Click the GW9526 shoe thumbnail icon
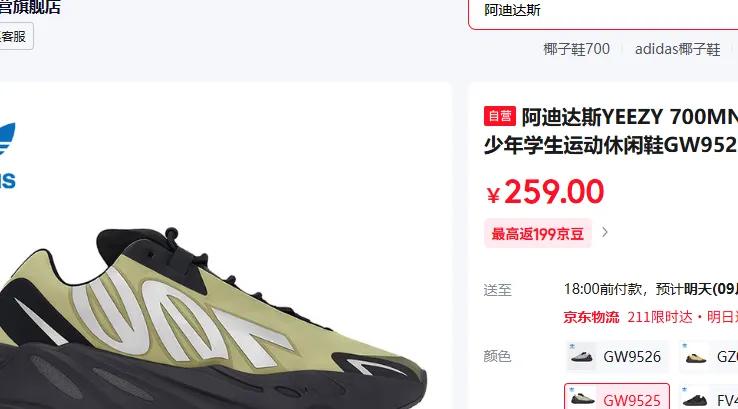Image resolution: width=738 pixels, height=409 pixels. (581, 356)
